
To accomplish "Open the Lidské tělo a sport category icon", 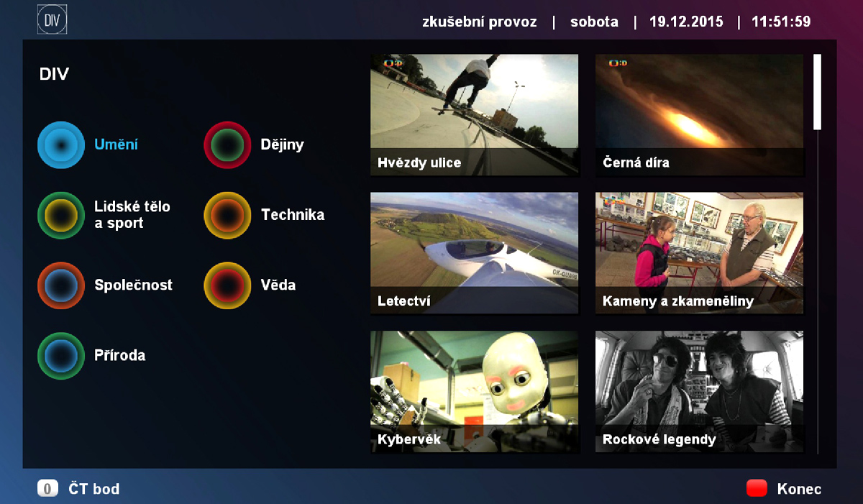I will 60,215.
